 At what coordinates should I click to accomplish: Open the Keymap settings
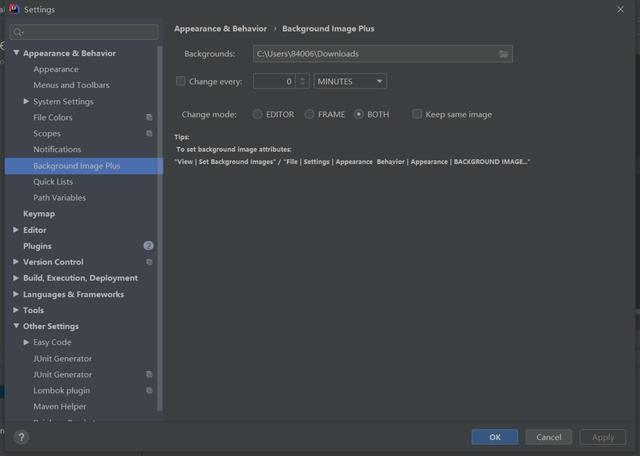[x=39, y=214]
